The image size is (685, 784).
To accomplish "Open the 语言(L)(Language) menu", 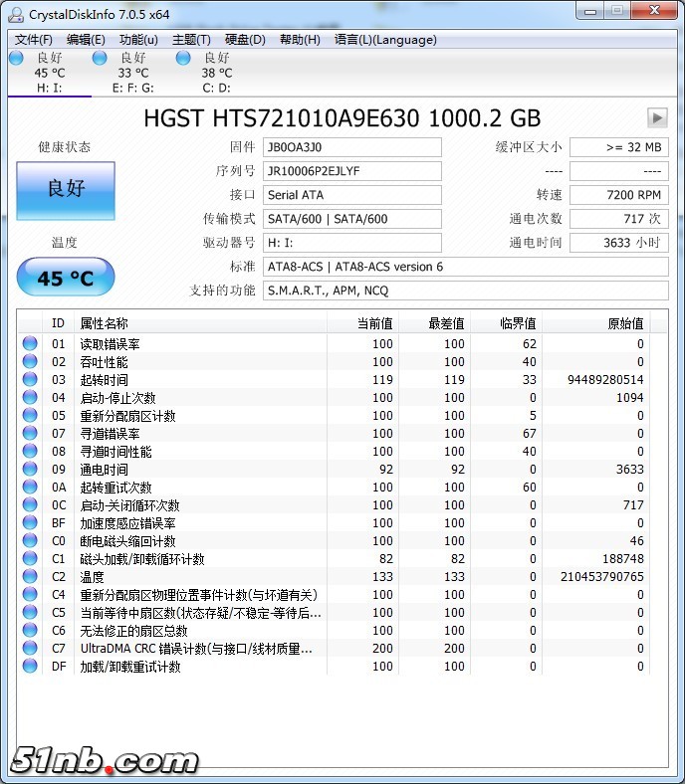I will [385, 40].
